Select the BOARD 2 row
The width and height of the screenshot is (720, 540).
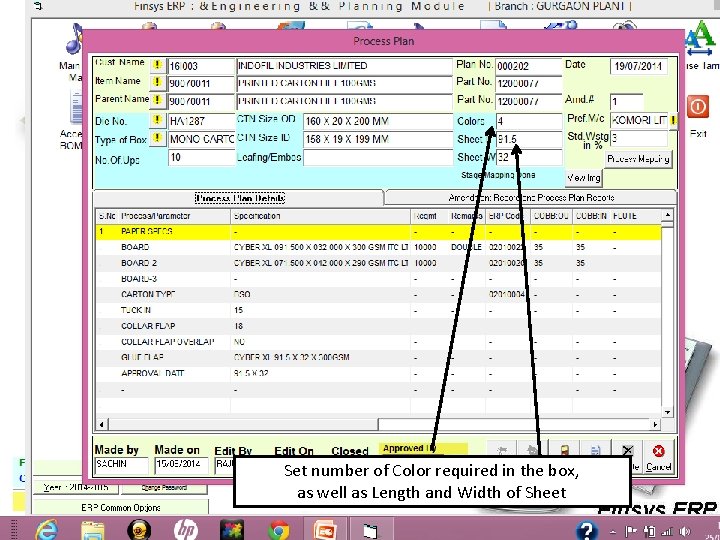[378, 263]
